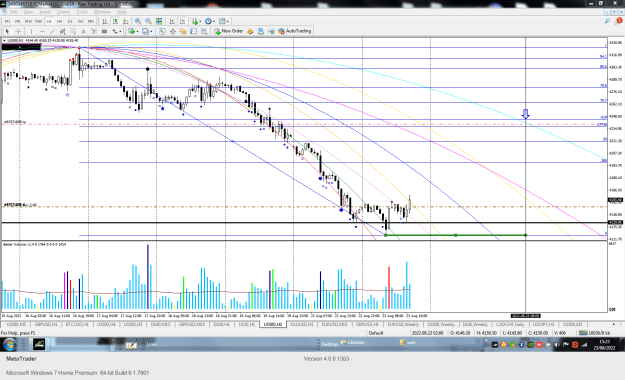Open the volume control in system tray

pyautogui.click(x=557, y=345)
